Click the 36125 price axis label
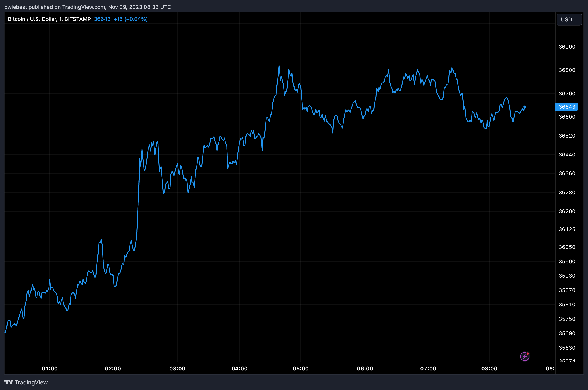The image size is (588, 390). [x=567, y=229]
